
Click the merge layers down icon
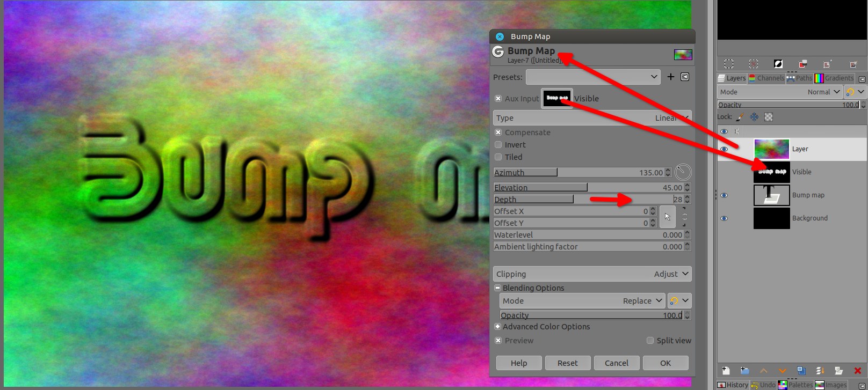coord(820,371)
